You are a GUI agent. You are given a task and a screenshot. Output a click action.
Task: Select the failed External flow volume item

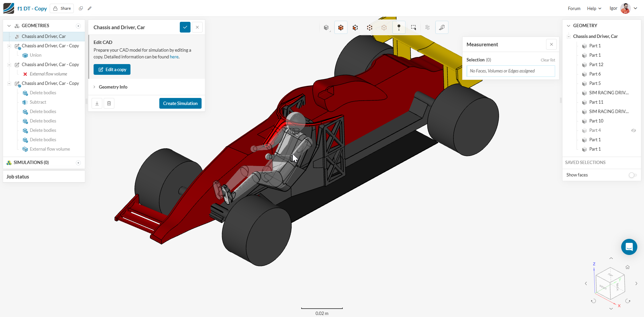pos(48,74)
